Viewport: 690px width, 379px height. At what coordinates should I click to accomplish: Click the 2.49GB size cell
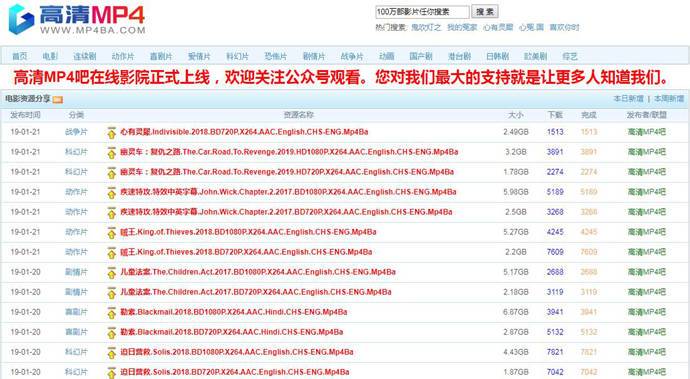pos(516,132)
